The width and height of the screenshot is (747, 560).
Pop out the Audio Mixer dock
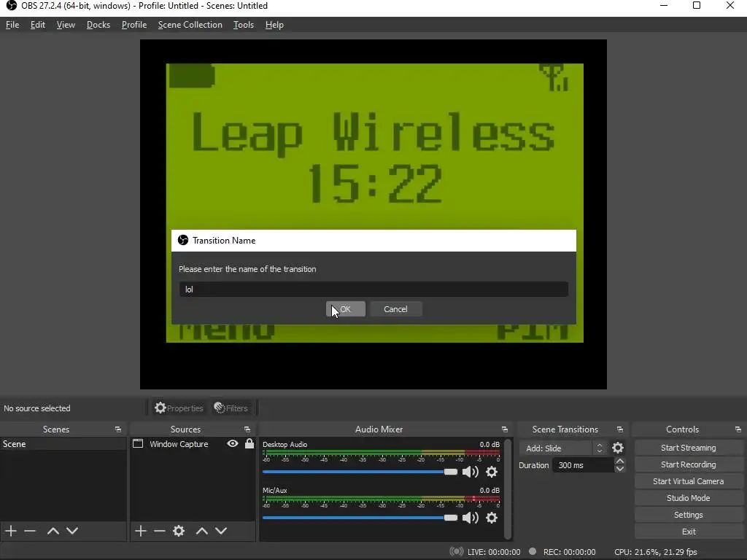[x=505, y=429]
